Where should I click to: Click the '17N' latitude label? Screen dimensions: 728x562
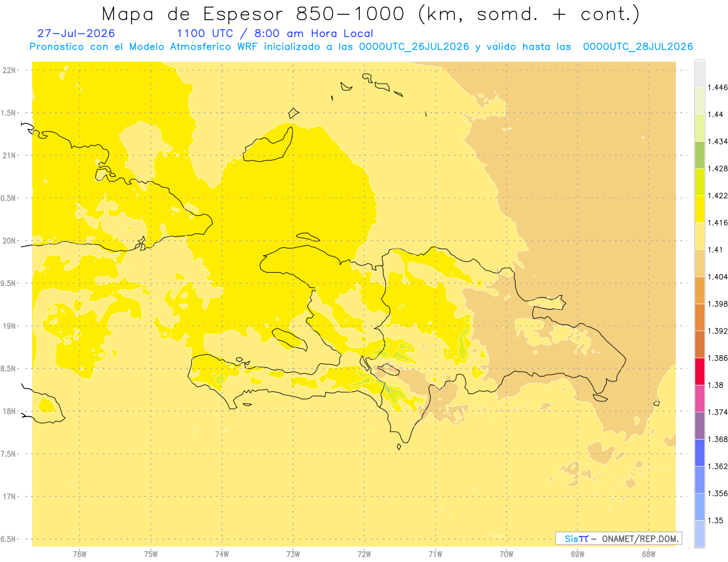[x=10, y=497]
